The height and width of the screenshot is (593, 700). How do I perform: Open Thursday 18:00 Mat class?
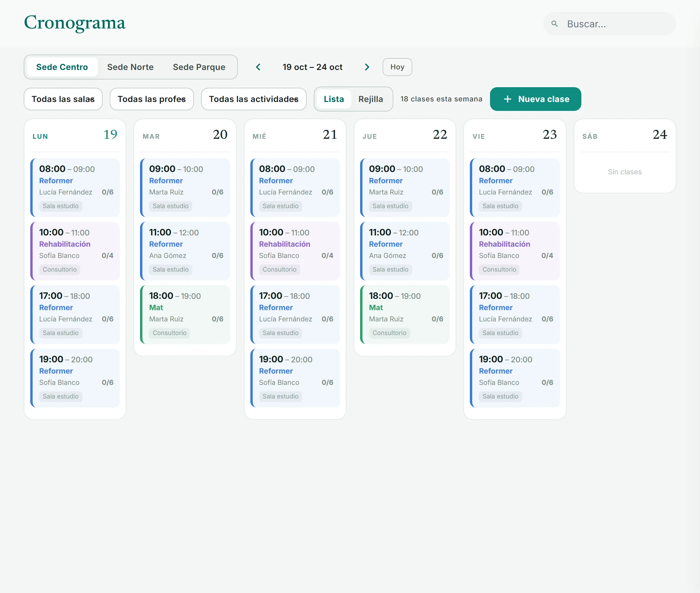405,315
